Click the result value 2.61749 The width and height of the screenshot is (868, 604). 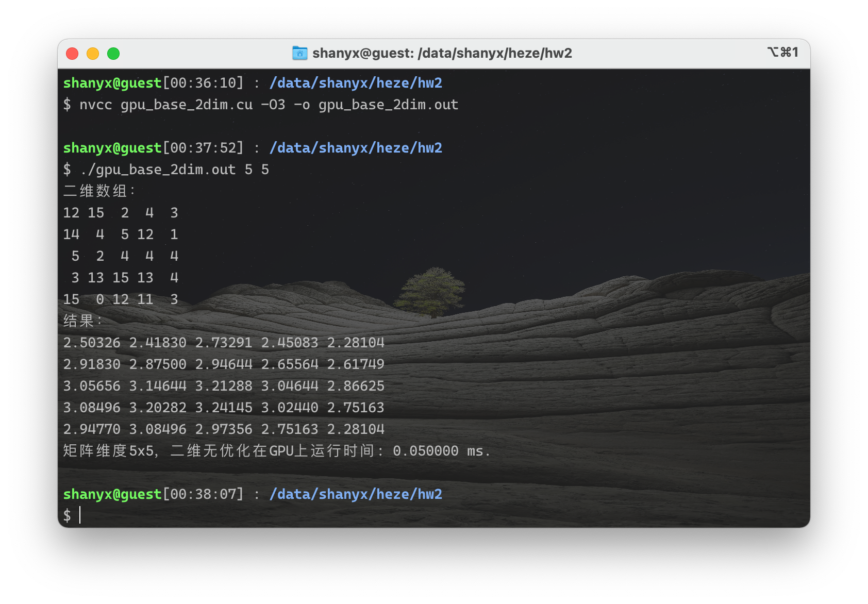(x=356, y=364)
